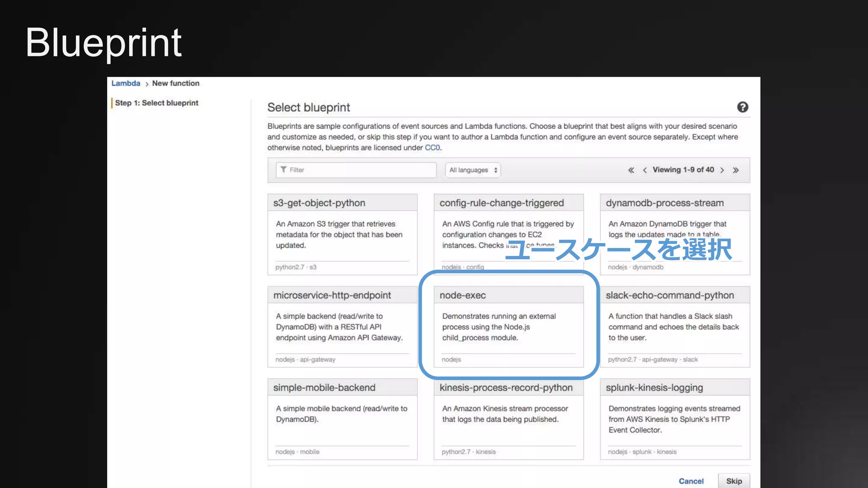Click the Lambda breadcrumb link
Screen dimensions: 868x488
(125, 83)
